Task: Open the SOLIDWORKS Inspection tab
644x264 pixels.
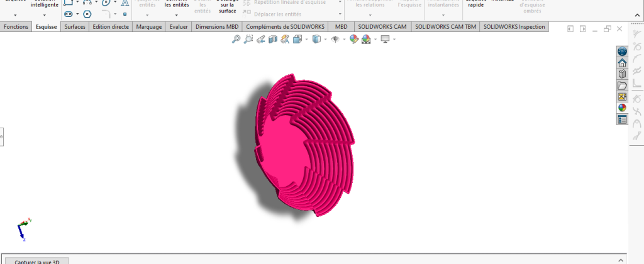Action: (x=514, y=26)
